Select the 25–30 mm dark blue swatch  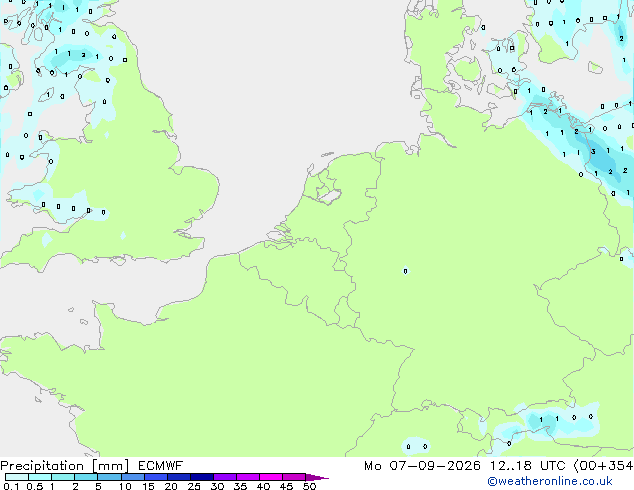(x=201, y=477)
